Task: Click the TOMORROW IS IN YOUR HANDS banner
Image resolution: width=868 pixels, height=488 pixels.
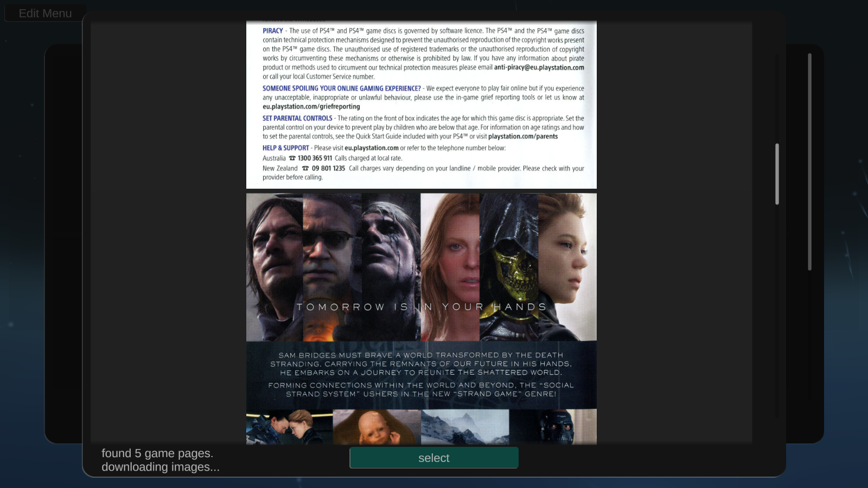Action: coord(421,307)
